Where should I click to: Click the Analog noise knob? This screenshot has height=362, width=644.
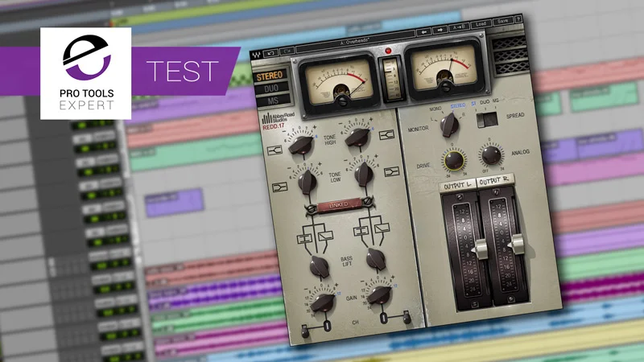pyautogui.click(x=491, y=155)
